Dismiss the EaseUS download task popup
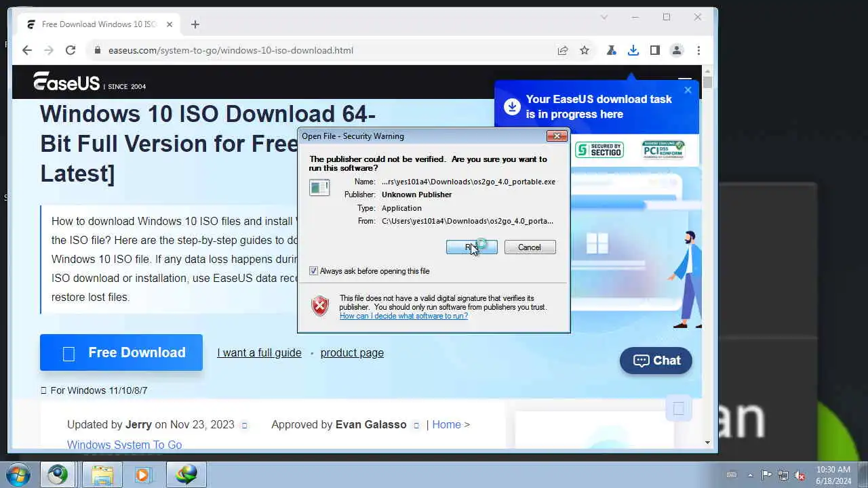The image size is (868, 488). (x=688, y=90)
